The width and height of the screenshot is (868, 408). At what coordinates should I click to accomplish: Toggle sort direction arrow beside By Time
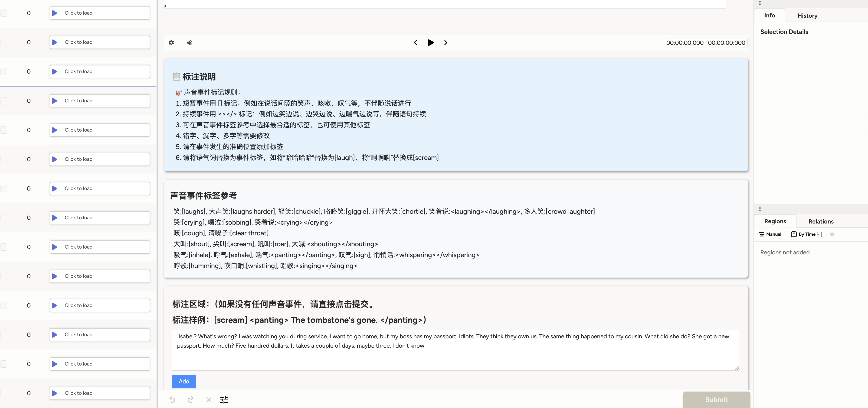(820, 234)
